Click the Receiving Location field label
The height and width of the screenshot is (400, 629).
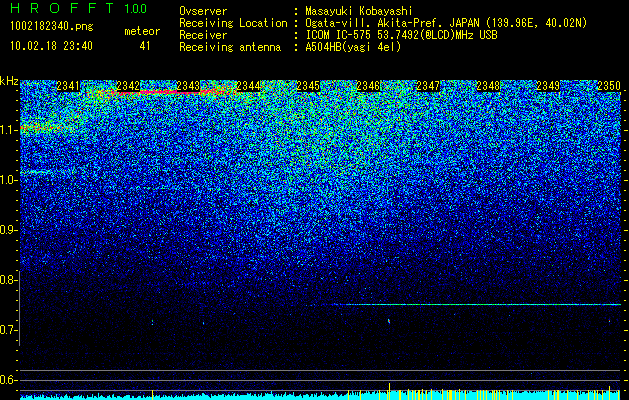(x=233, y=23)
